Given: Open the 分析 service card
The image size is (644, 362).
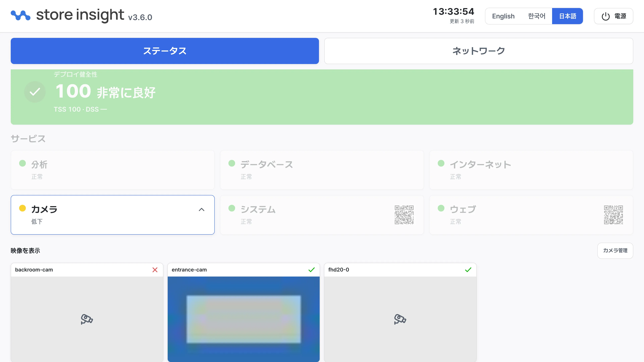Looking at the screenshot, I should tap(113, 170).
